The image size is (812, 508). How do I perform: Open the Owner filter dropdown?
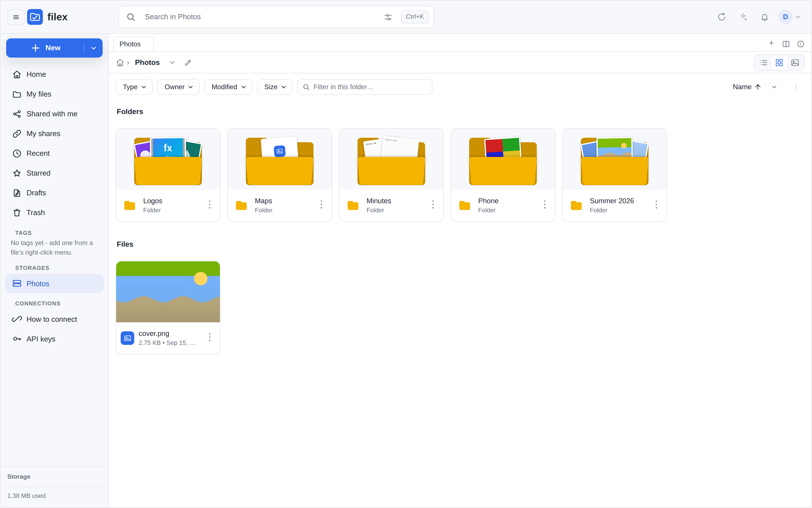point(178,87)
